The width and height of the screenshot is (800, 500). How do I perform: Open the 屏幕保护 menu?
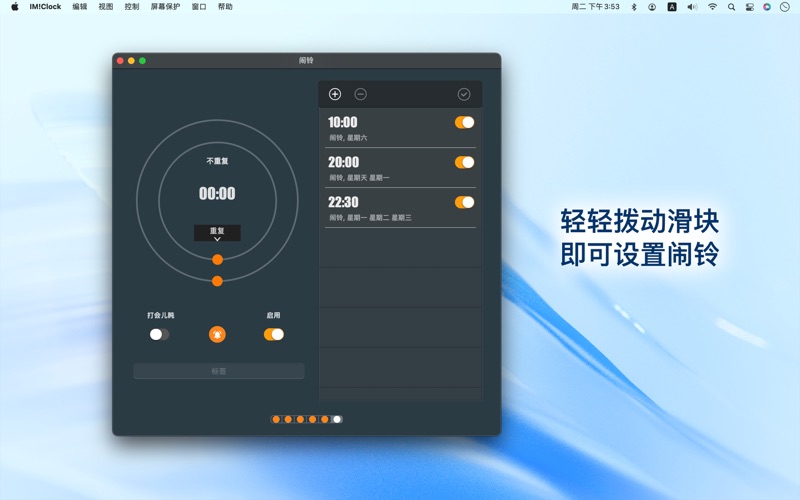(165, 7)
